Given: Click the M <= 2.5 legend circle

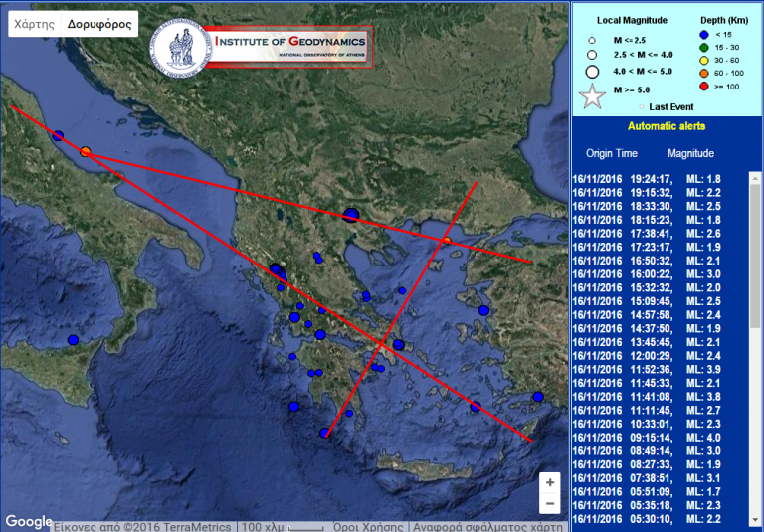Looking at the screenshot, I should click(592, 41).
